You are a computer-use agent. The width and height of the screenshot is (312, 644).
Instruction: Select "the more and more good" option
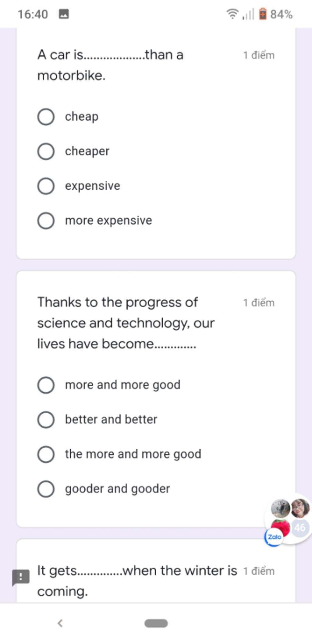(46, 454)
